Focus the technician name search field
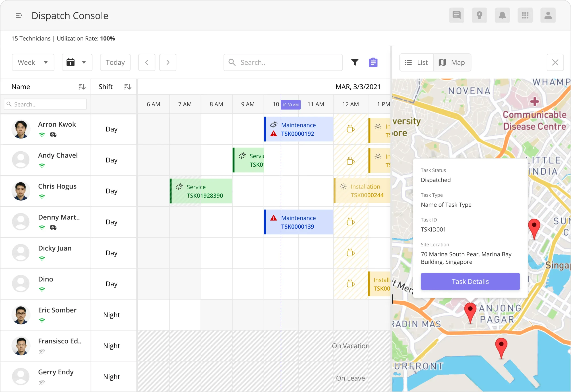 45,104
